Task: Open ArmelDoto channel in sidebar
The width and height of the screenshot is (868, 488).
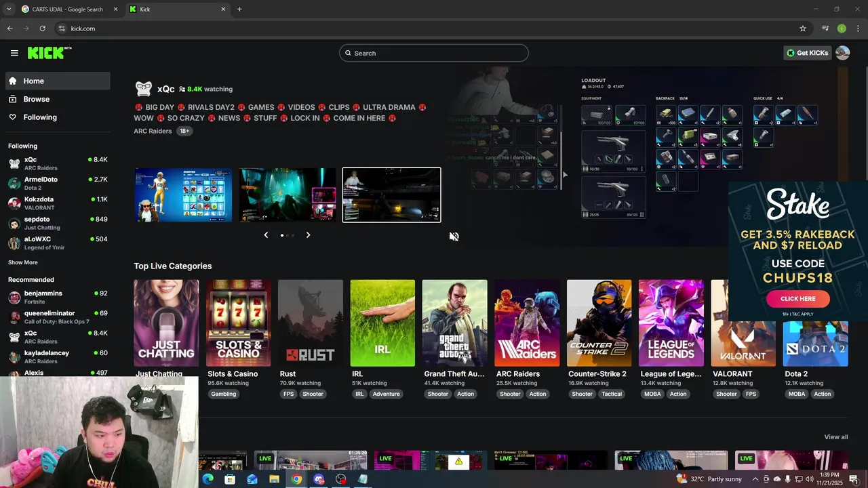Action: pyautogui.click(x=58, y=183)
